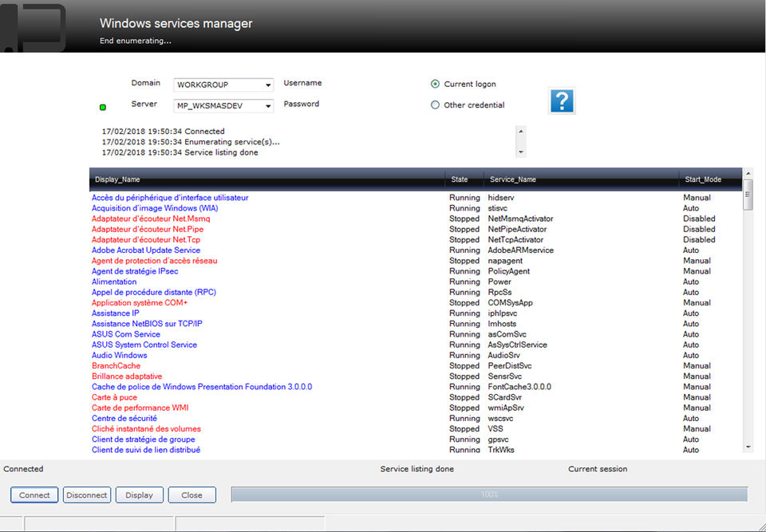
Task: Click the wscsvc service name cell
Action: (x=501, y=418)
